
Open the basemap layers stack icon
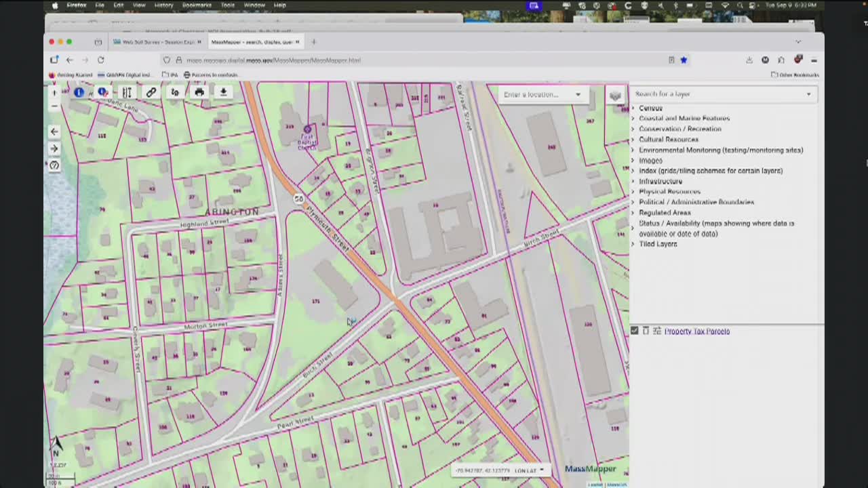click(x=614, y=95)
